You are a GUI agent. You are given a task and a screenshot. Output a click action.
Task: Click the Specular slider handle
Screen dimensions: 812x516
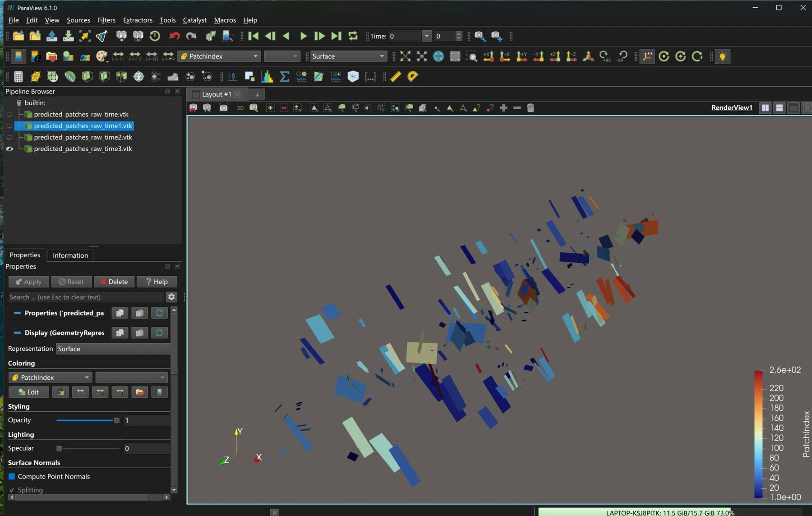tap(59, 448)
